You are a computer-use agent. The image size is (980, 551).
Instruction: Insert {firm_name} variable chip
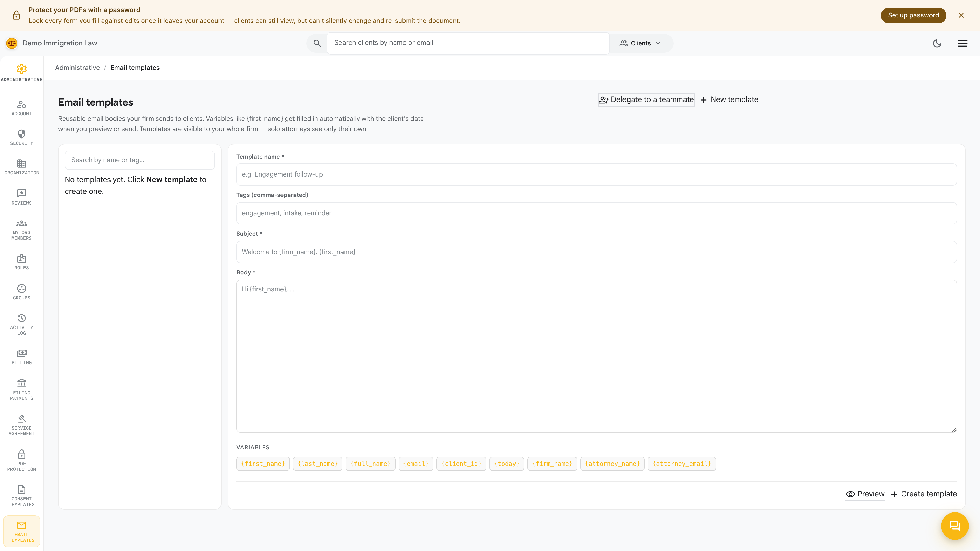click(552, 464)
